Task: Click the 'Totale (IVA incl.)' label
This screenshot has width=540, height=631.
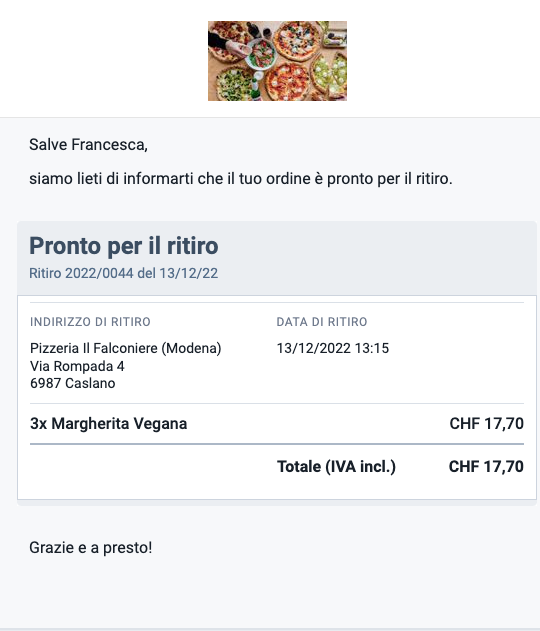Action: click(x=336, y=466)
